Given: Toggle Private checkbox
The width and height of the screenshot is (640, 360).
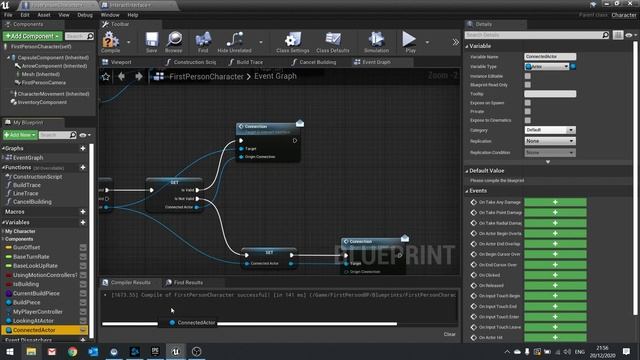Looking at the screenshot, I should coord(528,111).
